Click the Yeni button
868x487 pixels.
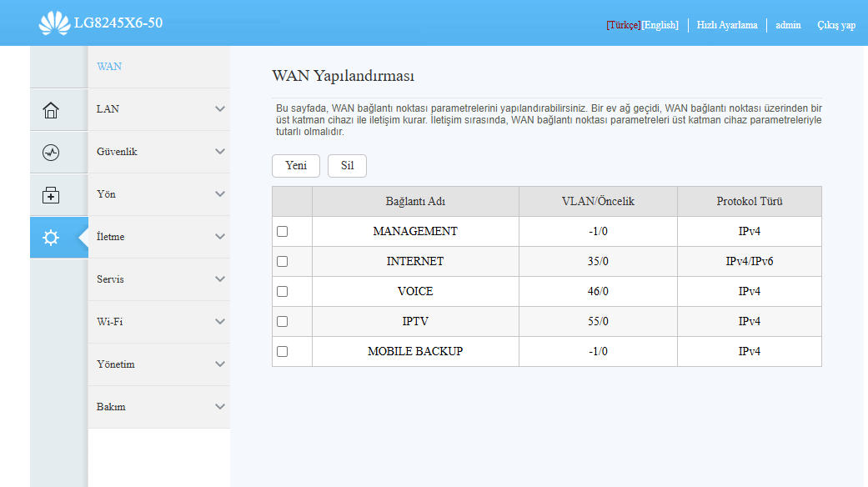point(296,165)
